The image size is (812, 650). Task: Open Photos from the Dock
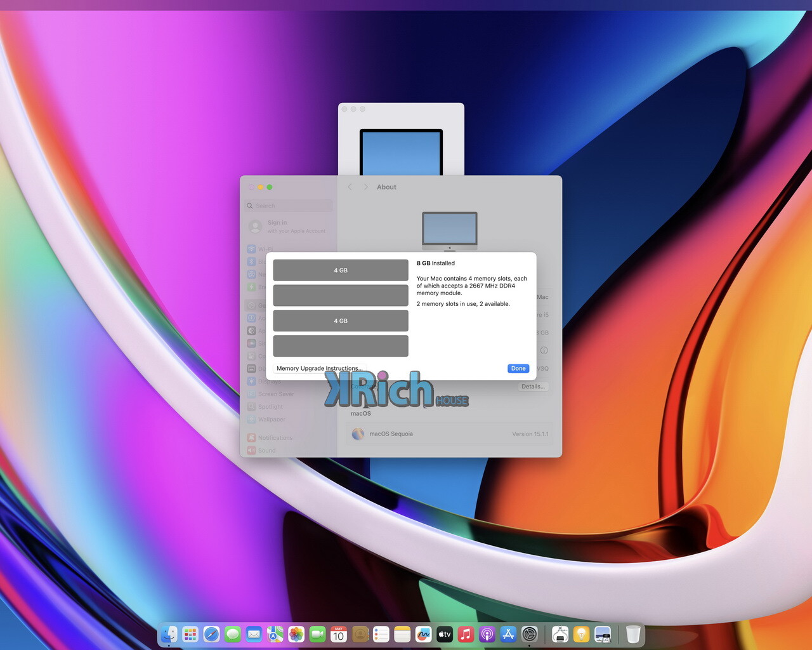click(296, 634)
